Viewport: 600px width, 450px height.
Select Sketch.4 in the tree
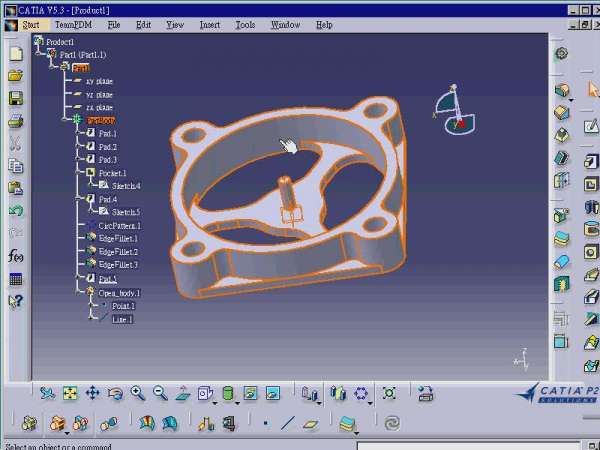(126, 186)
